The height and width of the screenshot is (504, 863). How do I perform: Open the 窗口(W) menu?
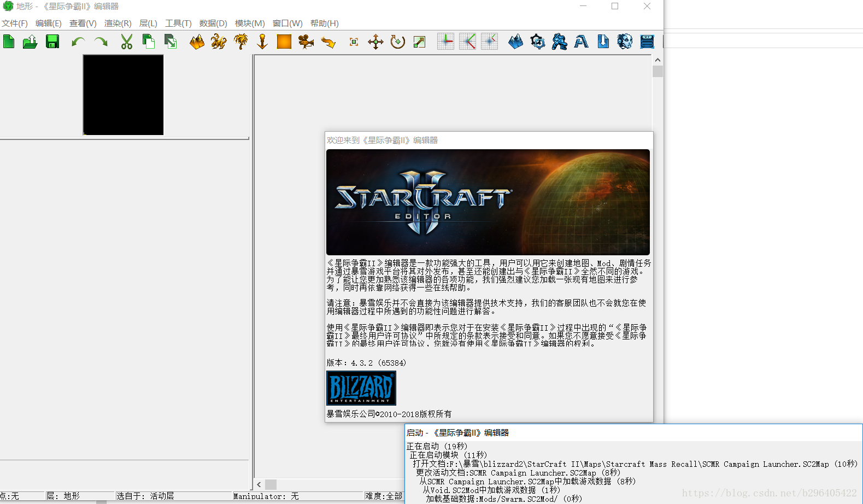coord(287,24)
